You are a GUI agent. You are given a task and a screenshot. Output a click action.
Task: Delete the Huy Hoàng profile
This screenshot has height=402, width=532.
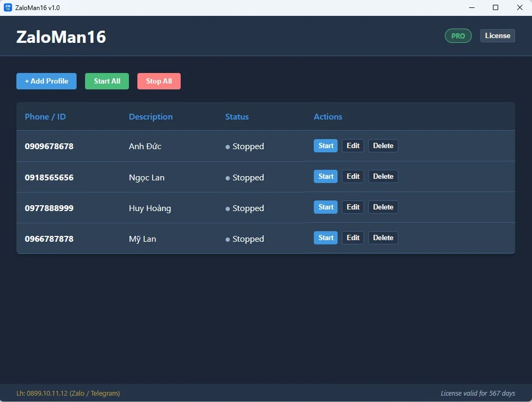[382, 207]
